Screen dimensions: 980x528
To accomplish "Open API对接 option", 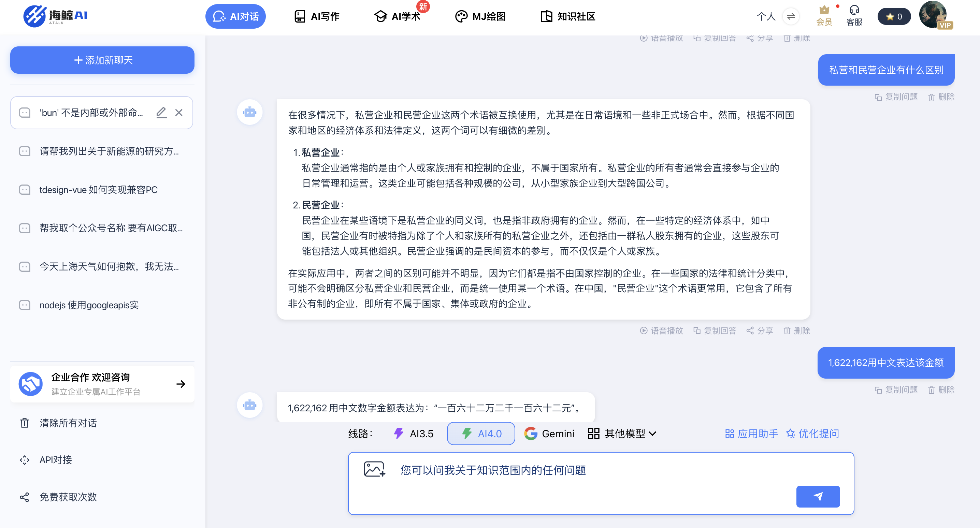I will [46, 460].
